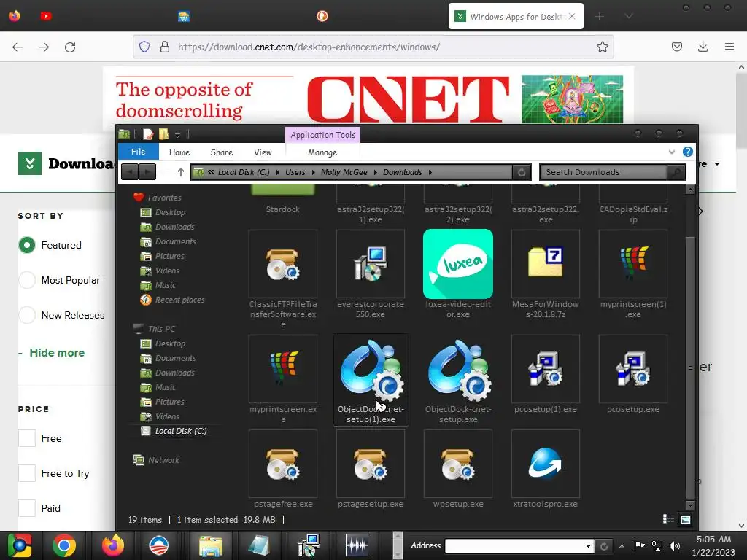Expand the Local Disk (C:) breadcrumb arrow
The width and height of the screenshot is (747, 560).
point(278,172)
